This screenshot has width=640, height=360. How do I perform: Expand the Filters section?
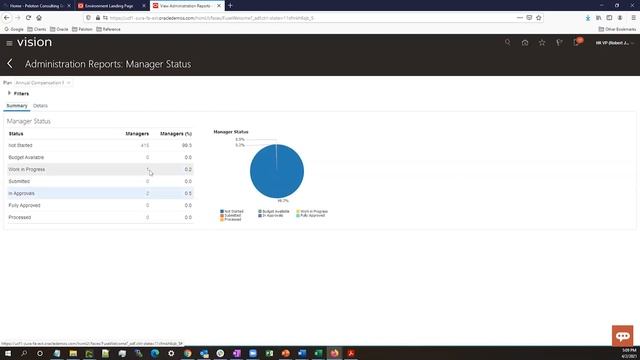click(9, 93)
